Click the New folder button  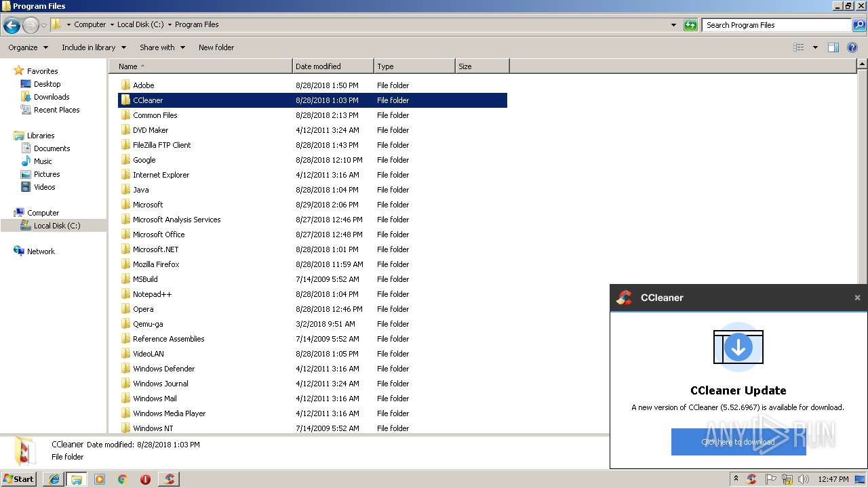pyautogui.click(x=216, y=47)
